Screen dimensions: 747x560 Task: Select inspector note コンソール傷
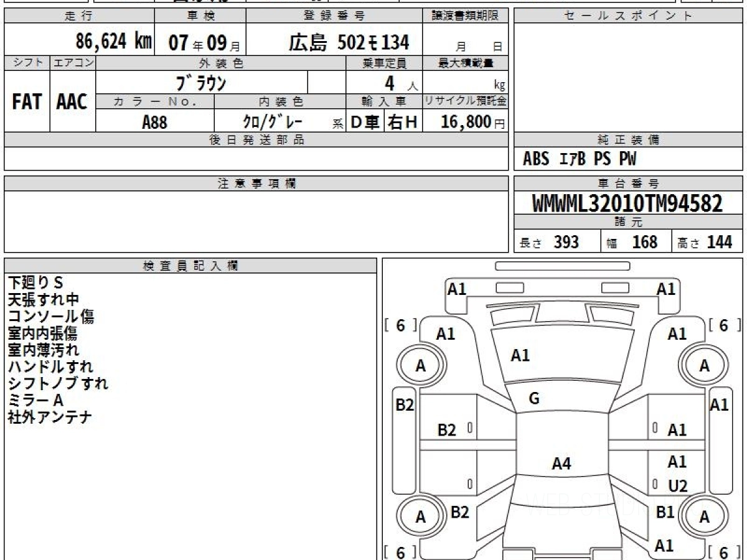pos(51,317)
